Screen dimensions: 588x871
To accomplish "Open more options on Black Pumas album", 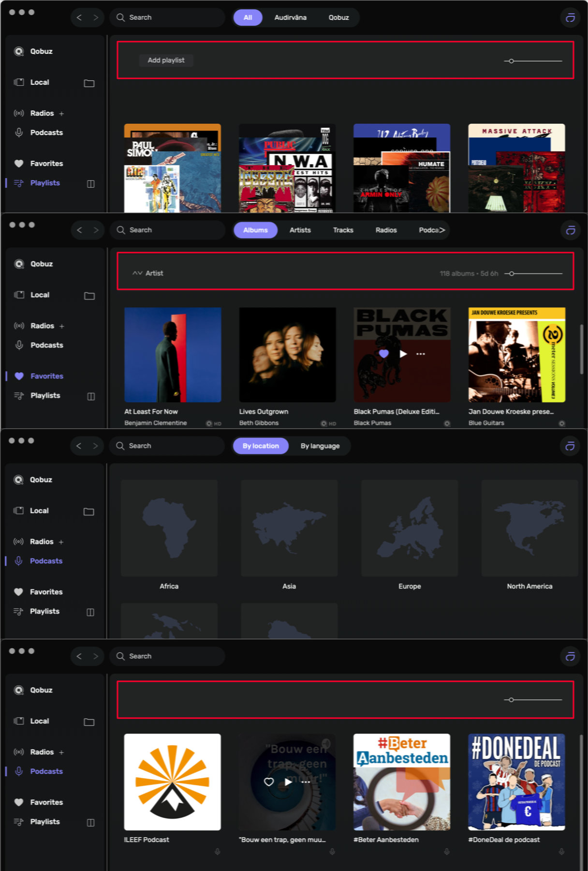I will click(x=421, y=354).
